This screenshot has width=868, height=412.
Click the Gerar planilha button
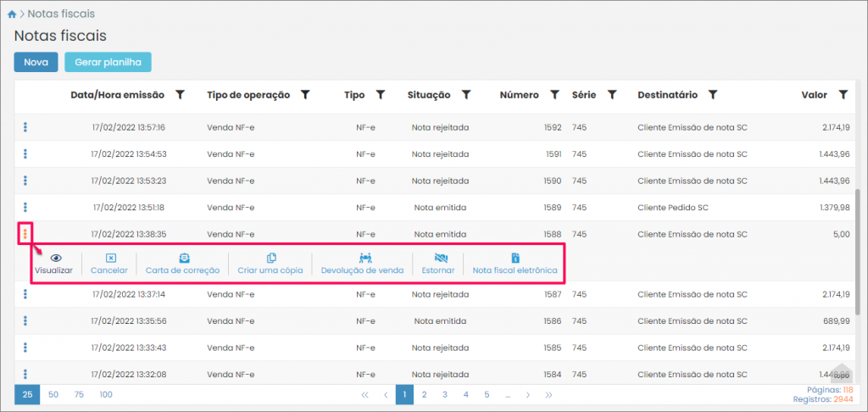(x=108, y=62)
